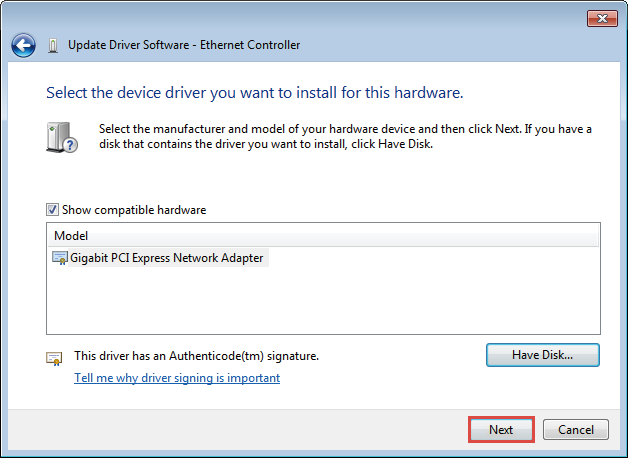Screen dimensions: 628x458
Task: Proceed with the Next button
Action: 501,430
